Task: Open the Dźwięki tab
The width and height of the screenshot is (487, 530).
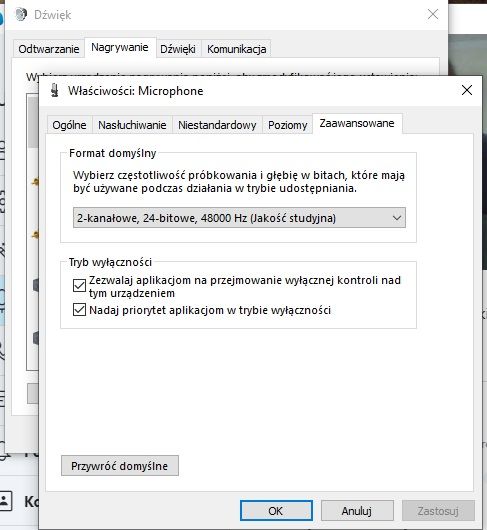Action: coord(178,49)
